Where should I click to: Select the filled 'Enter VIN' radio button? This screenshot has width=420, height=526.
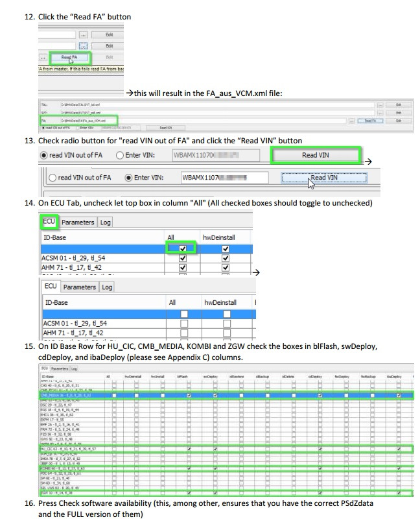[128, 178]
